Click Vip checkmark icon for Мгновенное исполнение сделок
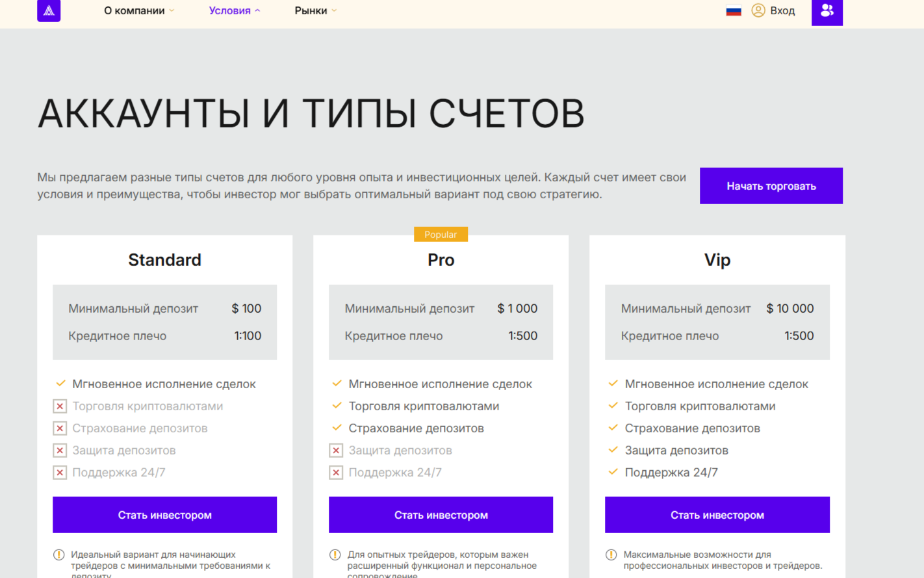Image resolution: width=924 pixels, height=578 pixels. click(x=613, y=384)
